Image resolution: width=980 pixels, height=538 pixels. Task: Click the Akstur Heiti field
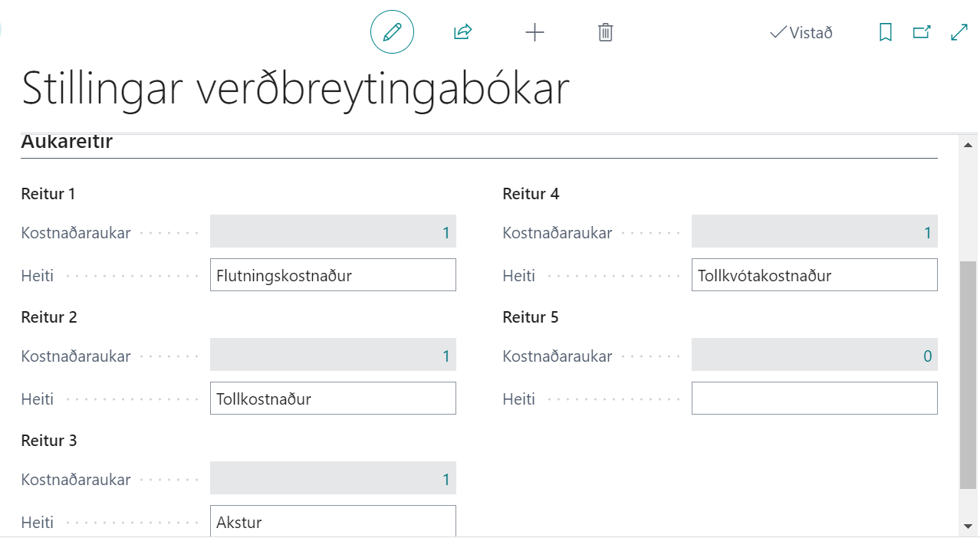click(333, 522)
